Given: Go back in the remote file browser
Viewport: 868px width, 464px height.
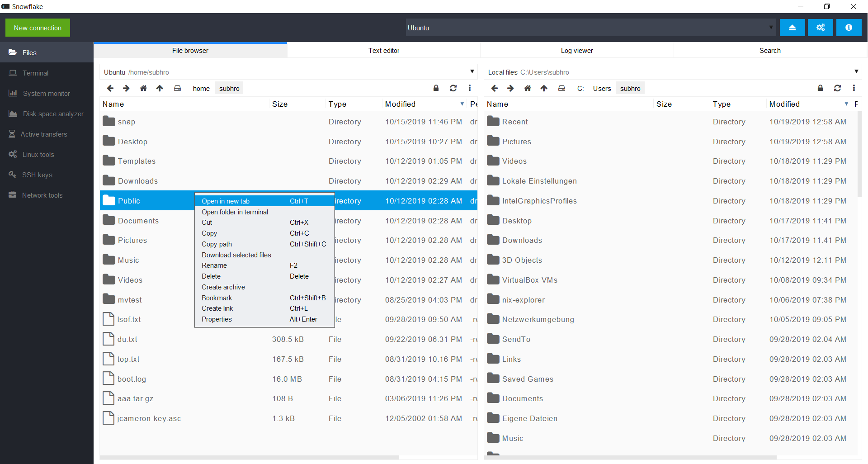Looking at the screenshot, I should click(110, 88).
